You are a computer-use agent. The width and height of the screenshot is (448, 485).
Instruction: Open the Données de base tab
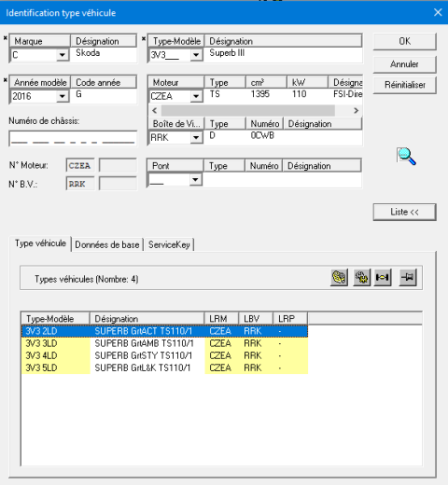point(107,245)
